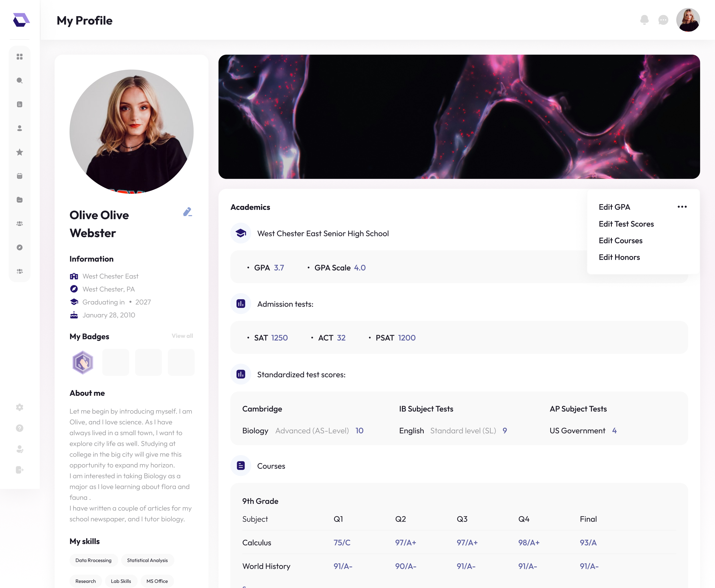Open the settings gear in sidebar
This screenshot has height=588, width=715.
(x=20, y=407)
